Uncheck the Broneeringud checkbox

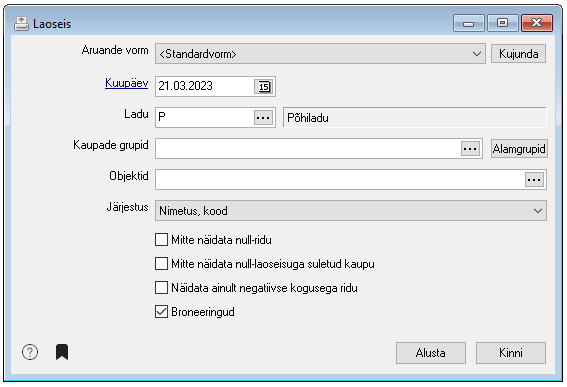point(161,312)
